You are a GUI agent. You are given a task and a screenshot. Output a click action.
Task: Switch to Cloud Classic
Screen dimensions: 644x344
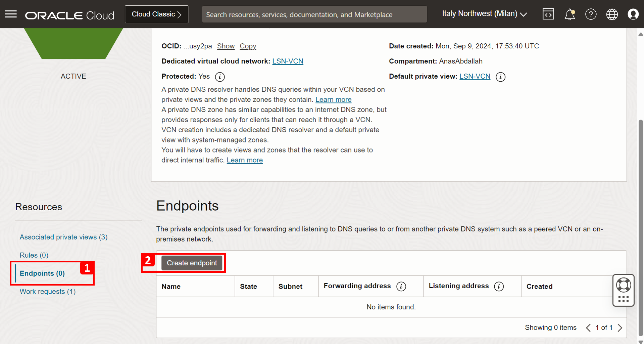click(156, 14)
